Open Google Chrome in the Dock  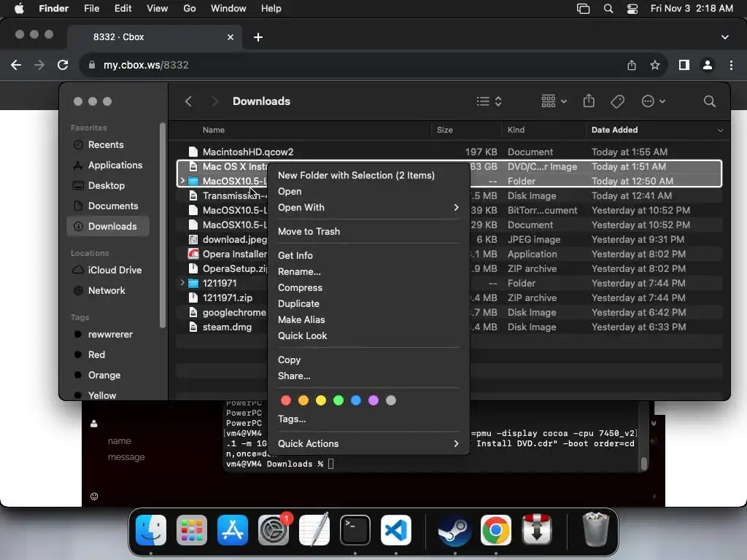tap(495, 530)
